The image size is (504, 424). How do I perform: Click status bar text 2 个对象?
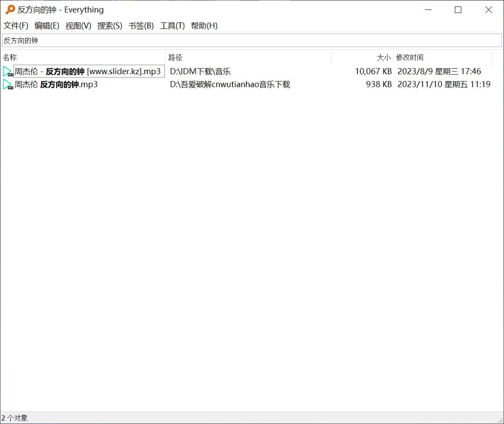(14, 418)
